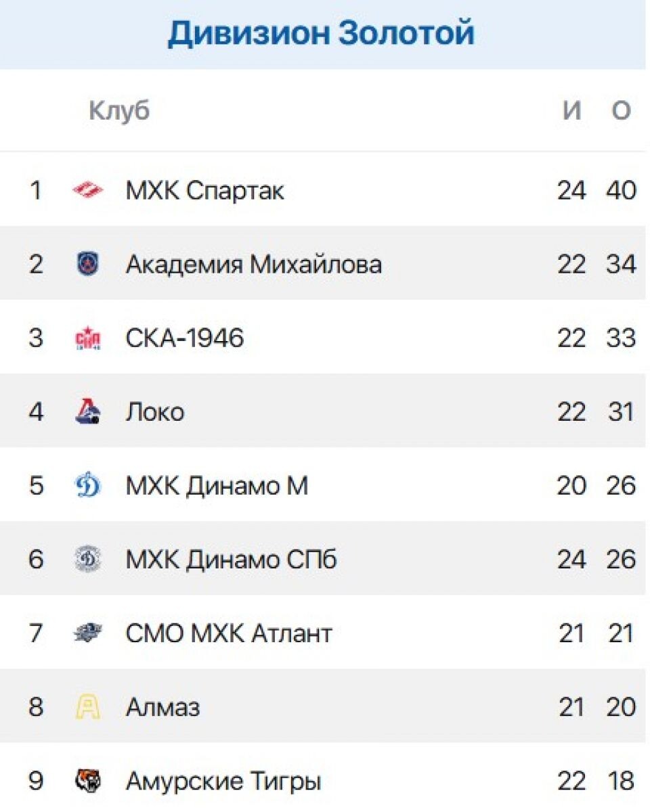This screenshot has width=650, height=812.
Task: Click the Дивизион Золотой header title
Action: [x=322, y=33]
